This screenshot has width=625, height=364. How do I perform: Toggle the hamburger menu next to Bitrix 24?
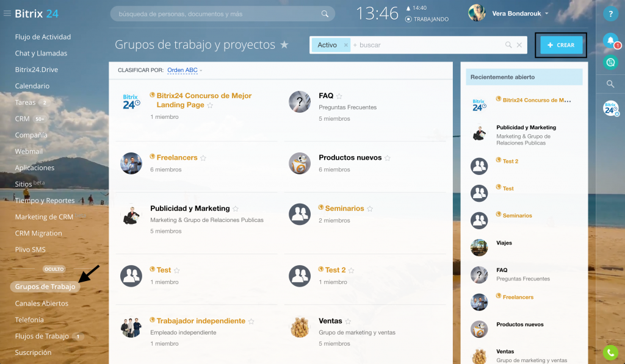pos(7,13)
